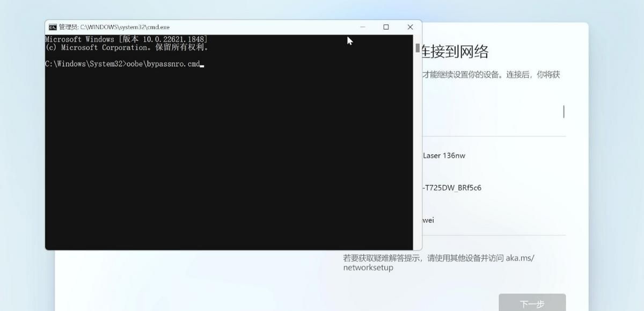Click the network list scrollbar in setup
644x311 pixels.
(563, 112)
